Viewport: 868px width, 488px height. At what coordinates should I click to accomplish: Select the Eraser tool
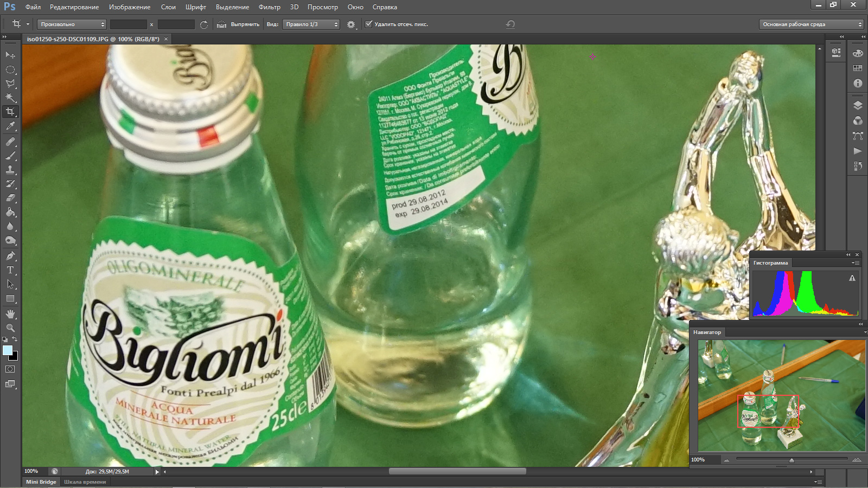(x=10, y=198)
